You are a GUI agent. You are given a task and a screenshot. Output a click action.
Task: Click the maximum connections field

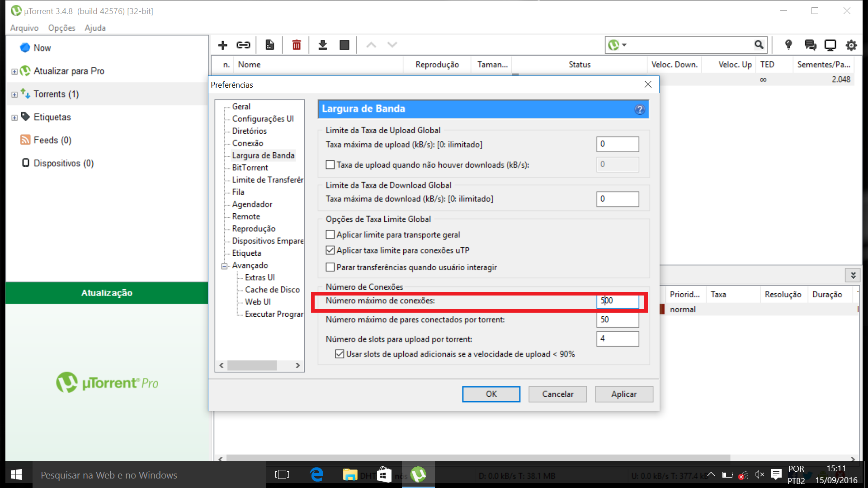coord(618,300)
